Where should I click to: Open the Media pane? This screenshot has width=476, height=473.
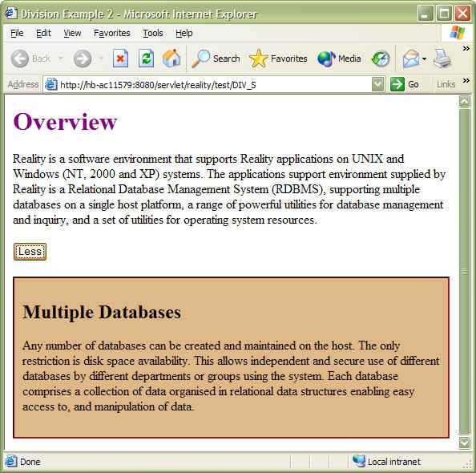339,59
